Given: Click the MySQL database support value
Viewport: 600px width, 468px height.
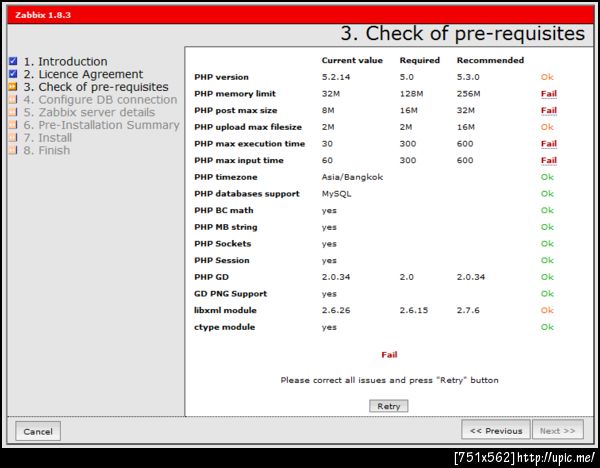Looking at the screenshot, I should [x=336, y=194].
